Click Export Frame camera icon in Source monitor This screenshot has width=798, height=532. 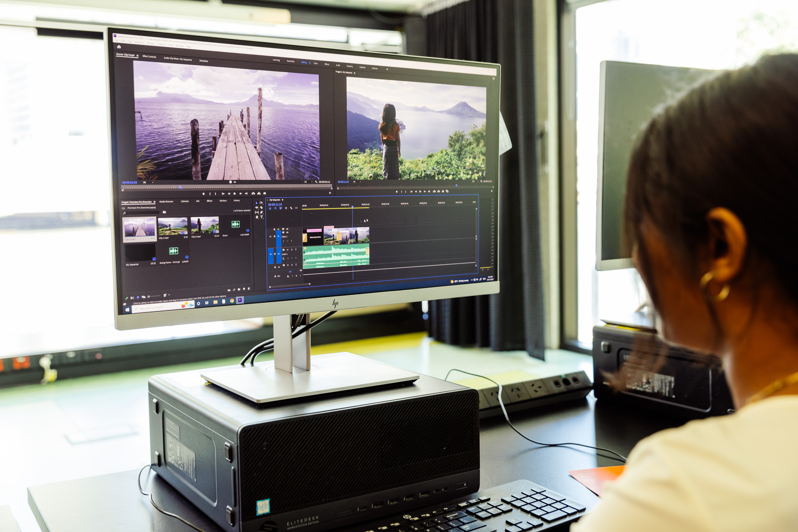click(x=265, y=194)
